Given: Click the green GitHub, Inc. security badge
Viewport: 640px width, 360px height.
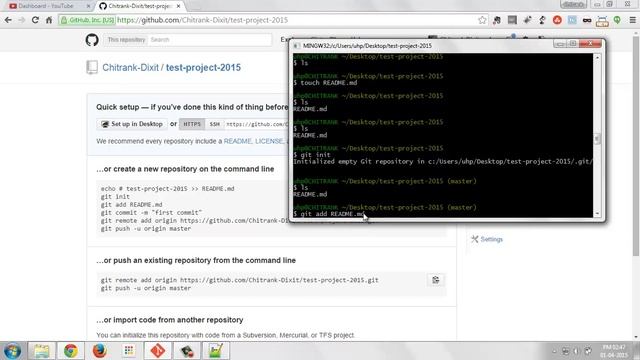Looking at the screenshot, I should pos(87,20).
